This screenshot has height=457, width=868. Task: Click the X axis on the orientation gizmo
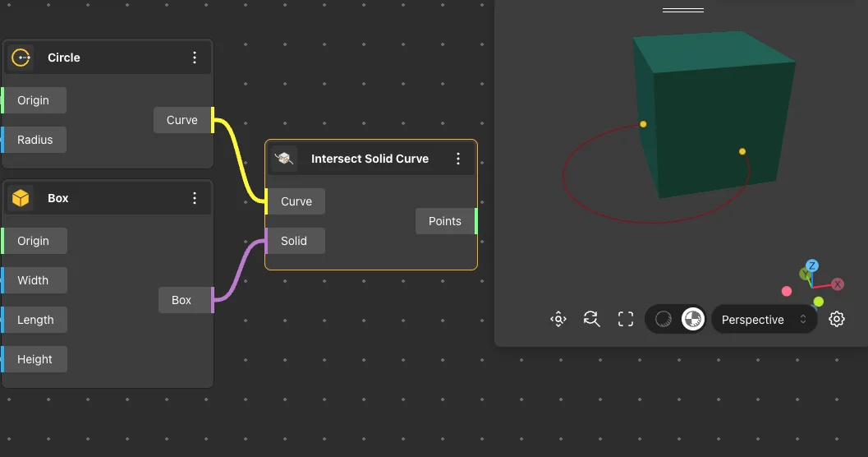coord(838,284)
